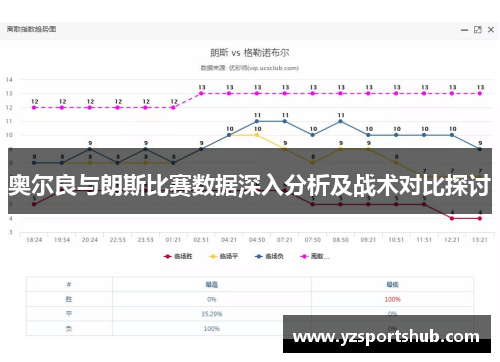Click y-axis label 11
The width and height of the screenshot is (500, 362).
click(9, 121)
